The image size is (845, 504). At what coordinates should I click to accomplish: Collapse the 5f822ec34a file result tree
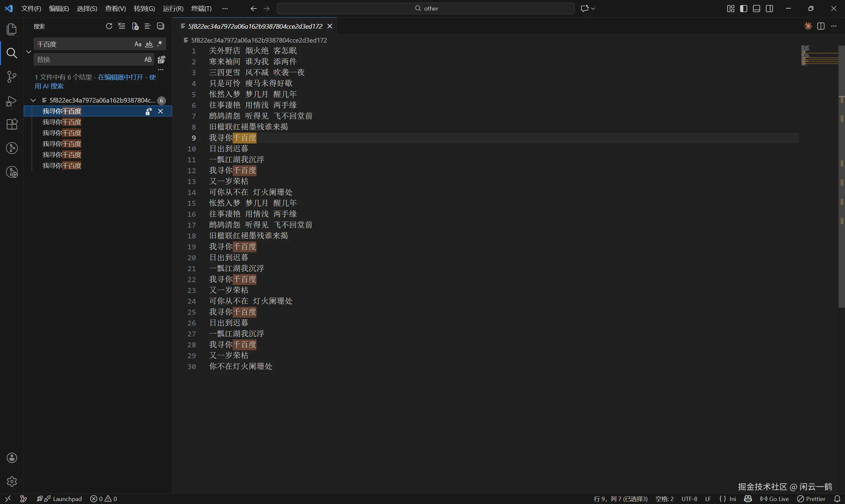33,100
